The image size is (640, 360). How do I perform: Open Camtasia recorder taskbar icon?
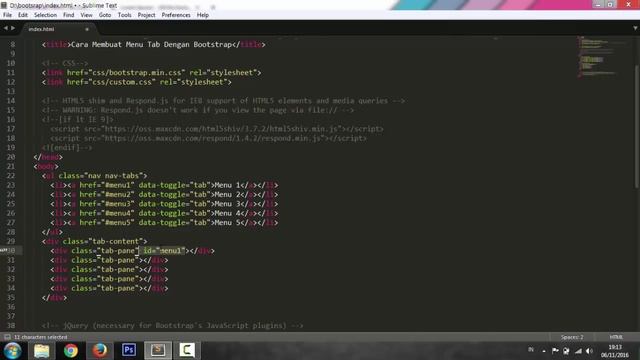click(187, 351)
